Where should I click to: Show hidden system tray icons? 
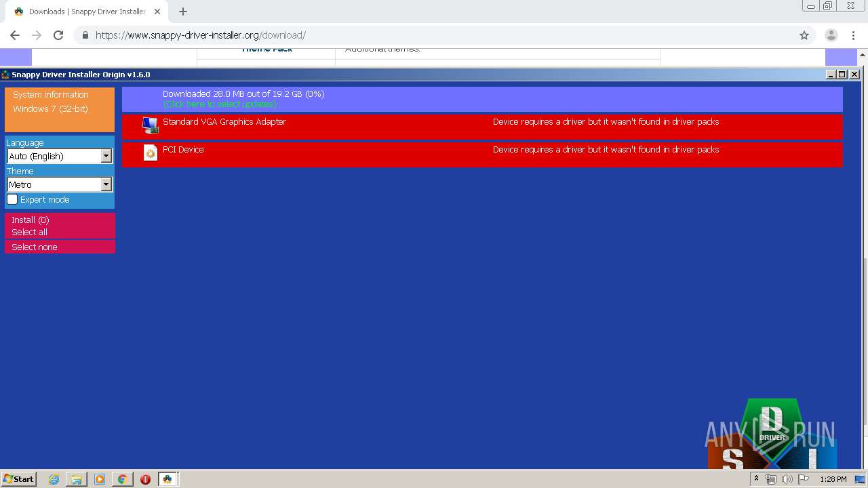pyautogui.click(x=756, y=479)
